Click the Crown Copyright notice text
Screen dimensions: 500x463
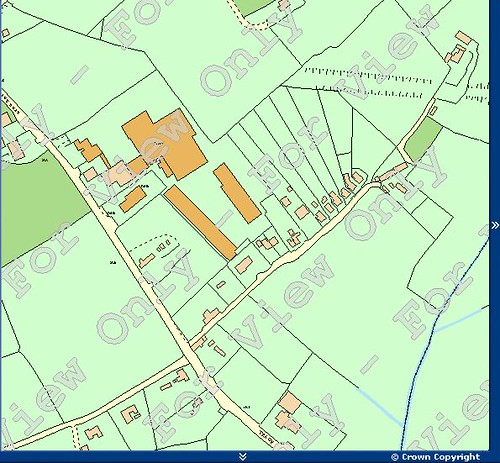pyautogui.click(x=436, y=457)
